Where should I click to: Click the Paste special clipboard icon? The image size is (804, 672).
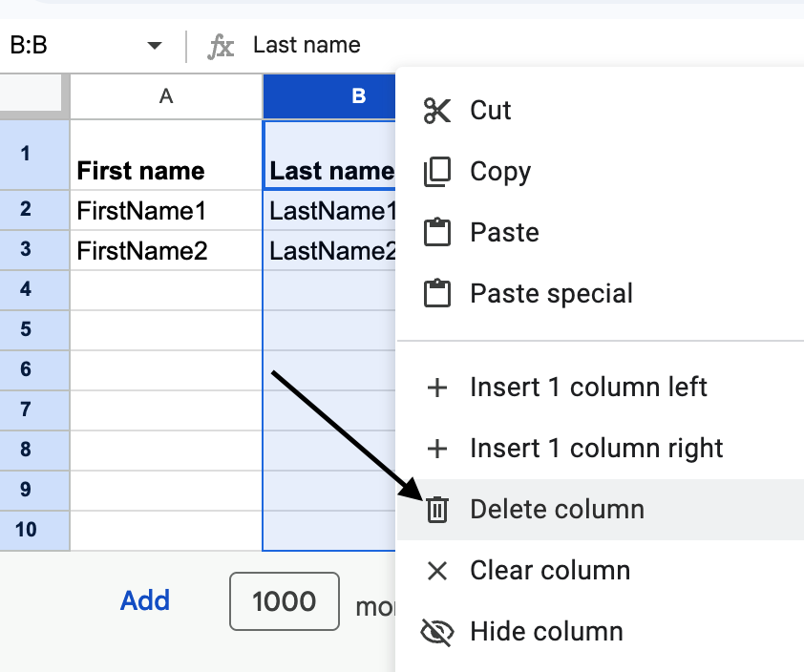tap(436, 294)
